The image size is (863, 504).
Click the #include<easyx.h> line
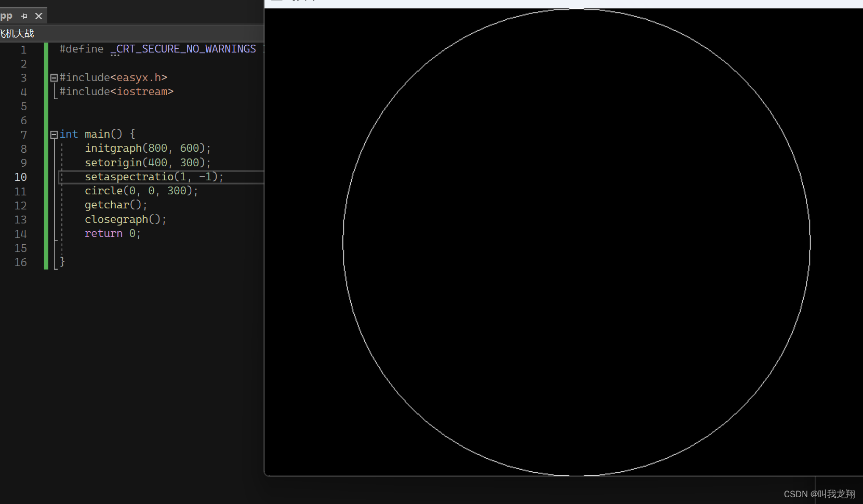pos(113,77)
